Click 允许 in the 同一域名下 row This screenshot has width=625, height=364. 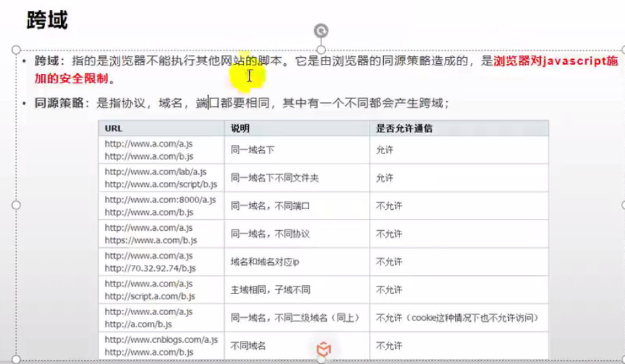pyautogui.click(x=385, y=150)
